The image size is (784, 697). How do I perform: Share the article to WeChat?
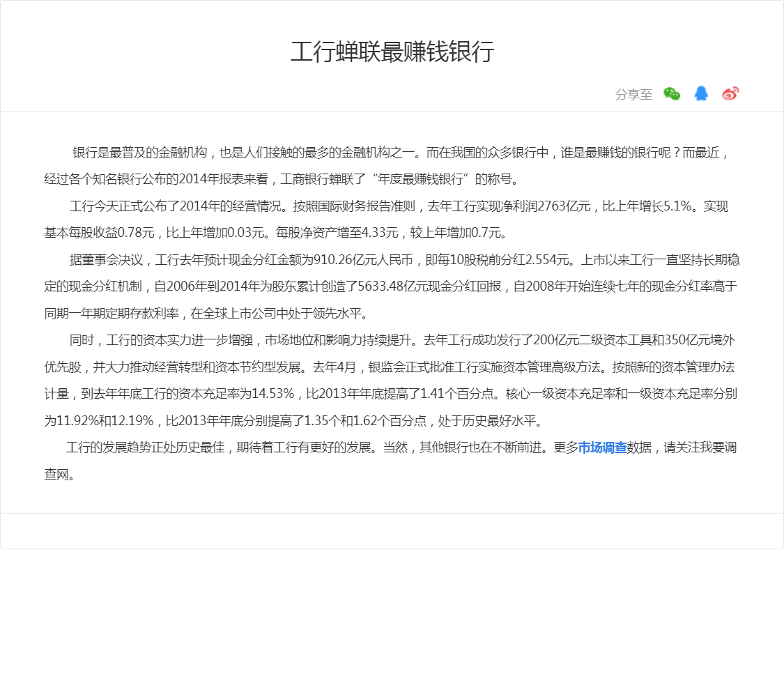tap(672, 94)
